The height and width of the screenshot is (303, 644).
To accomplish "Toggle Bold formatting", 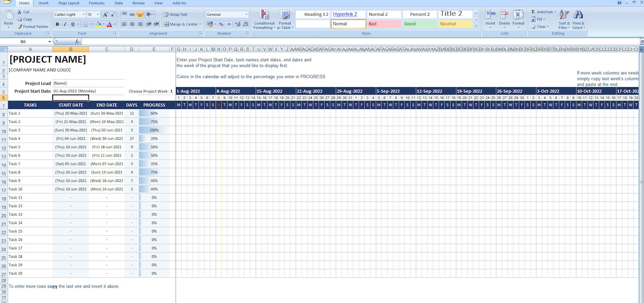I will pyautogui.click(x=57, y=24).
